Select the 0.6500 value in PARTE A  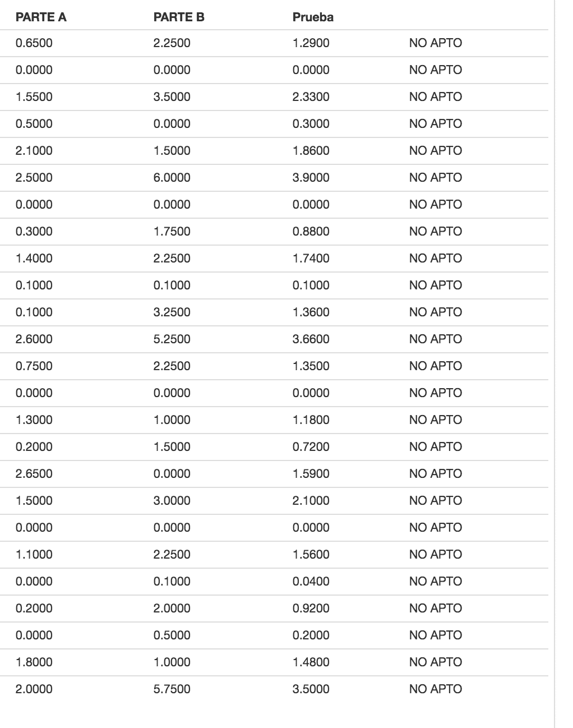point(34,43)
